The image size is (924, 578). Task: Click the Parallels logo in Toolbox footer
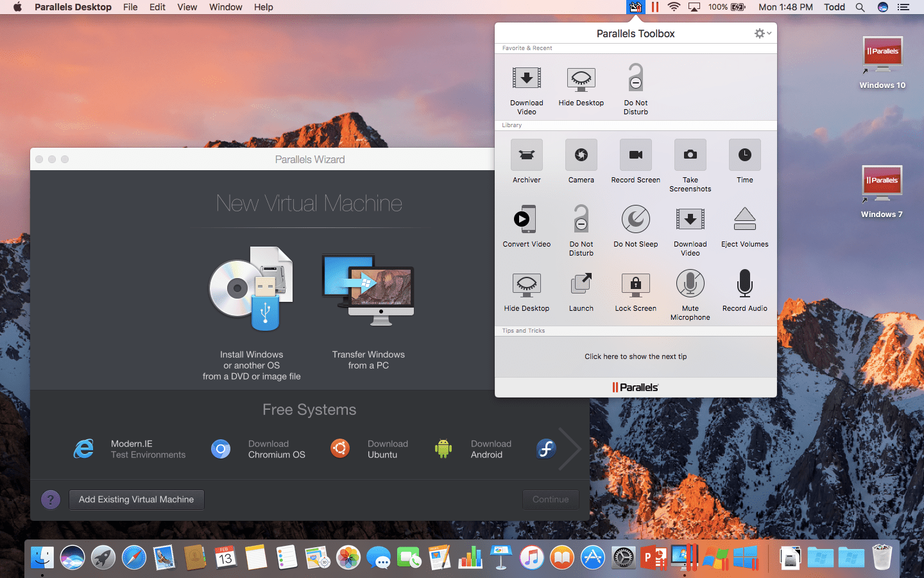tap(635, 387)
